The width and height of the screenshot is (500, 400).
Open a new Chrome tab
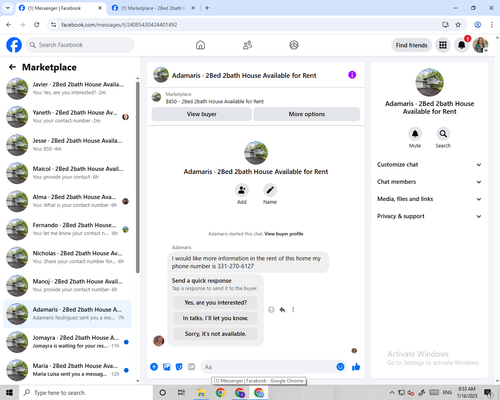(x=207, y=8)
